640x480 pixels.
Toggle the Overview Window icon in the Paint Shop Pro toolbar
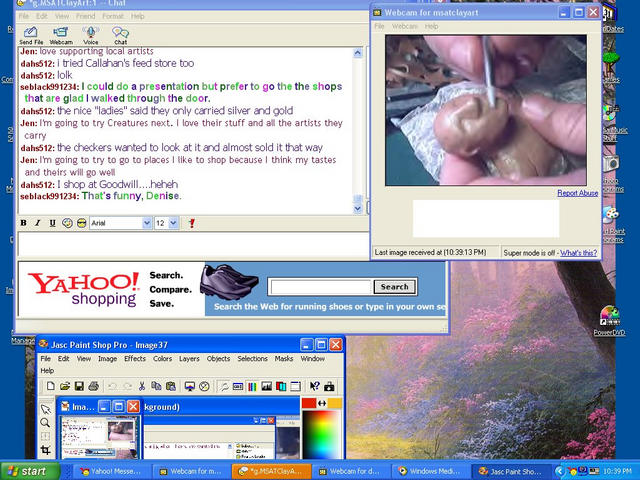tap(238, 386)
